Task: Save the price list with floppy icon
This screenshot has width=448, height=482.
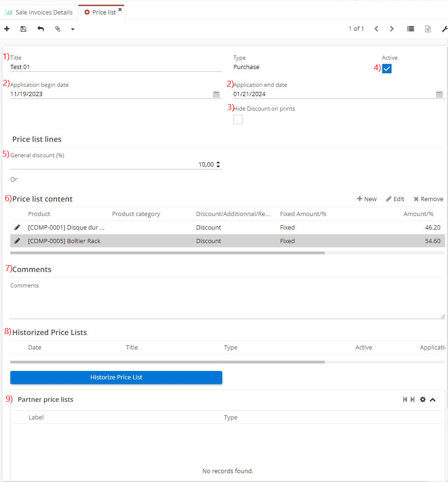Action: coord(23,29)
